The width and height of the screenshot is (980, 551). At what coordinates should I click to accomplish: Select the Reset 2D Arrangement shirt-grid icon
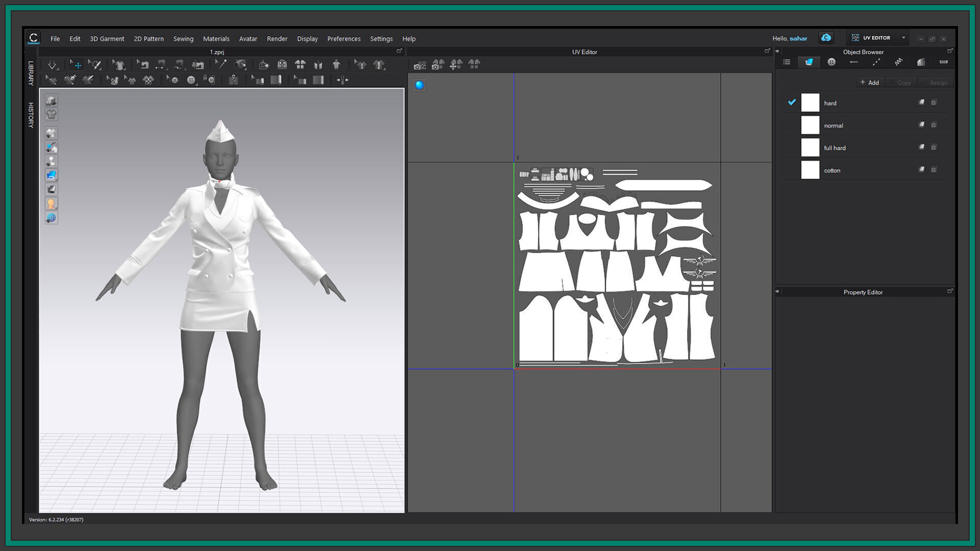pyautogui.click(x=300, y=65)
